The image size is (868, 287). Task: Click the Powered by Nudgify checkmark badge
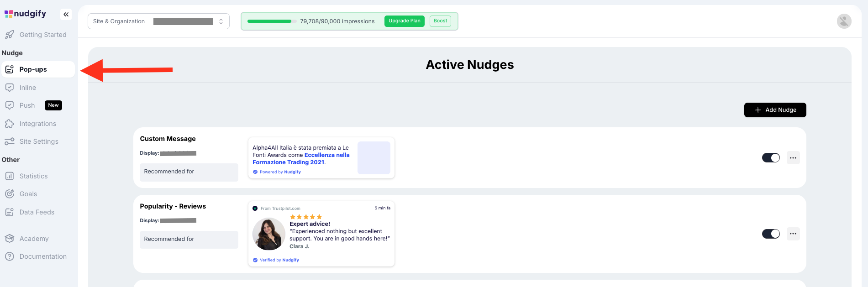click(255, 172)
